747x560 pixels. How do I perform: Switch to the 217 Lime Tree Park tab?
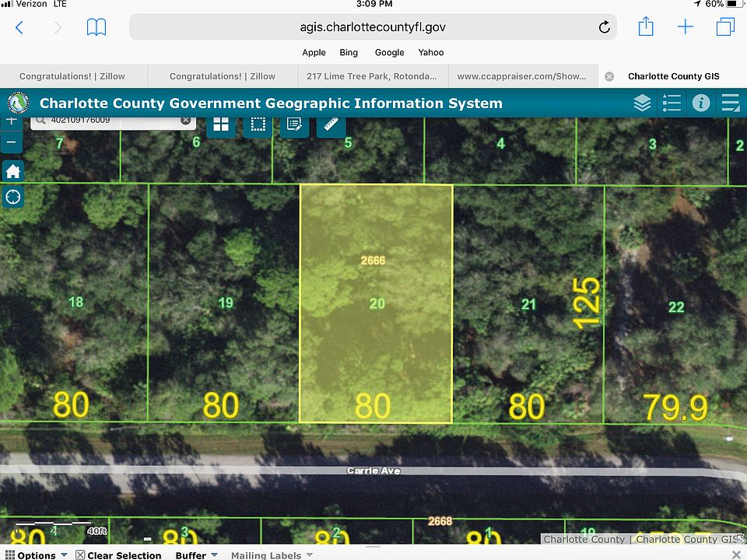click(x=372, y=76)
